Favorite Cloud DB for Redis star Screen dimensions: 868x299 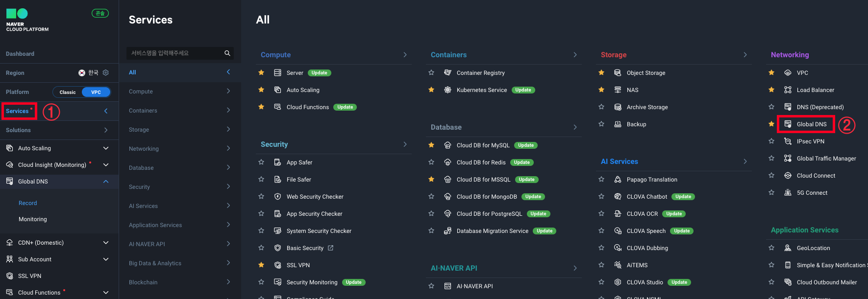pyautogui.click(x=431, y=162)
